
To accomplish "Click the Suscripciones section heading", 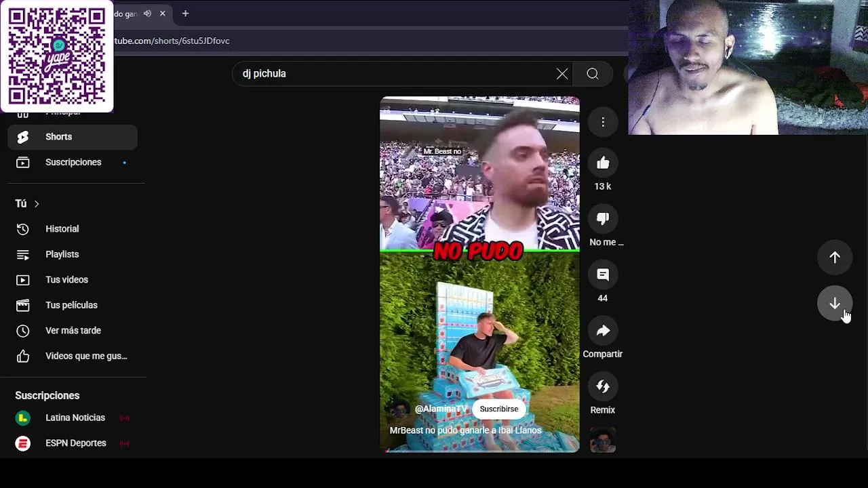I will pos(47,396).
